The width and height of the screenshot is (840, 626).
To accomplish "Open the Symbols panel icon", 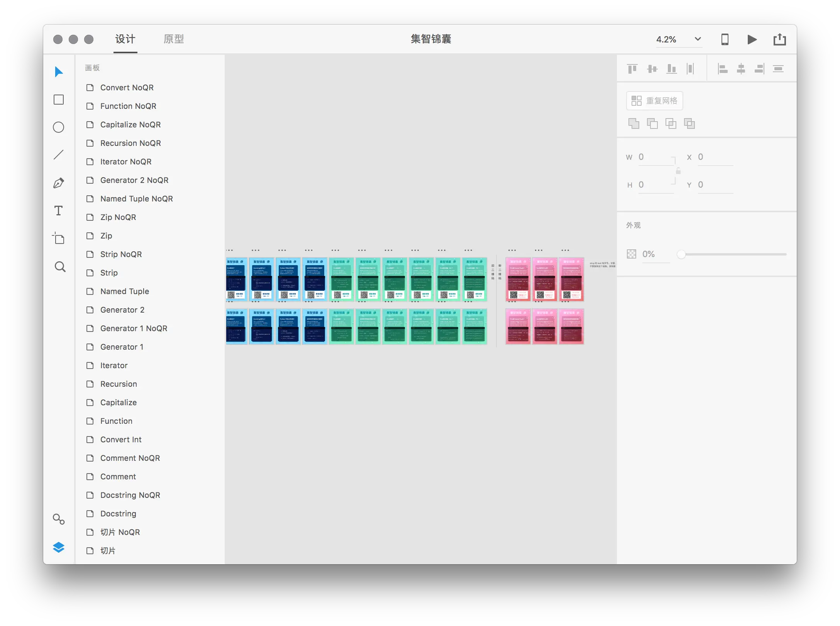I will pyautogui.click(x=59, y=519).
